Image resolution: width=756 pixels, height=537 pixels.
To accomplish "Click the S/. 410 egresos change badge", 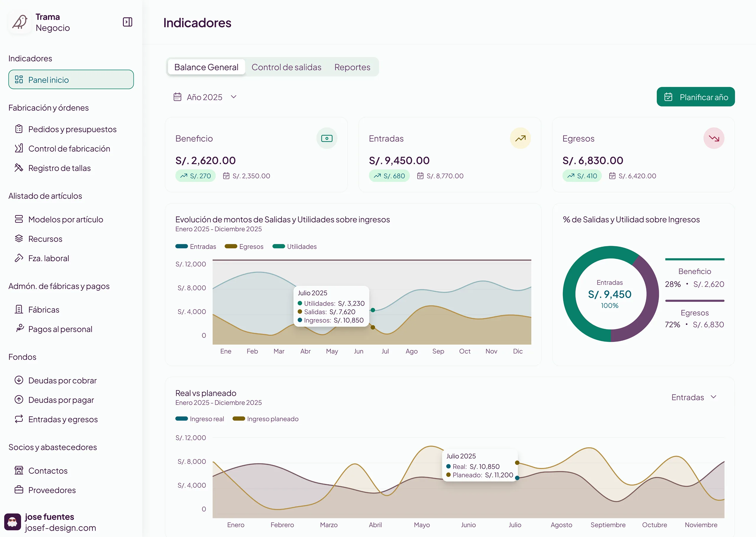I will [582, 176].
